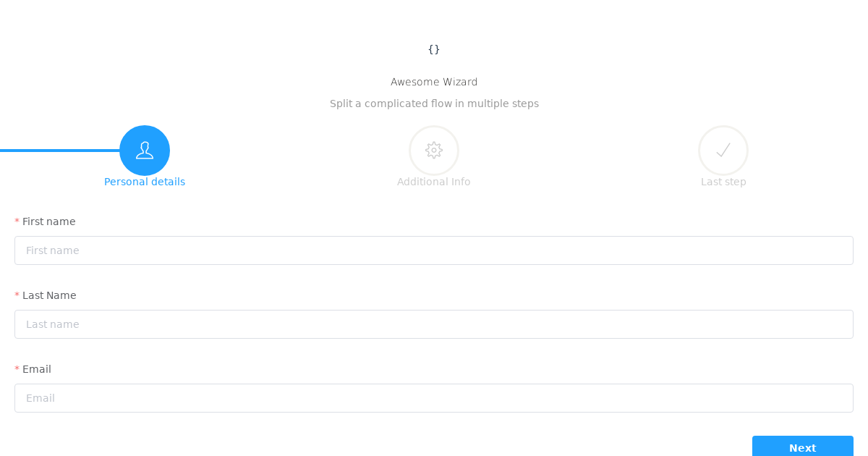This screenshot has height=456, width=868.
Task: Switch to the Additional Info step label
Action: pos(434,182)
